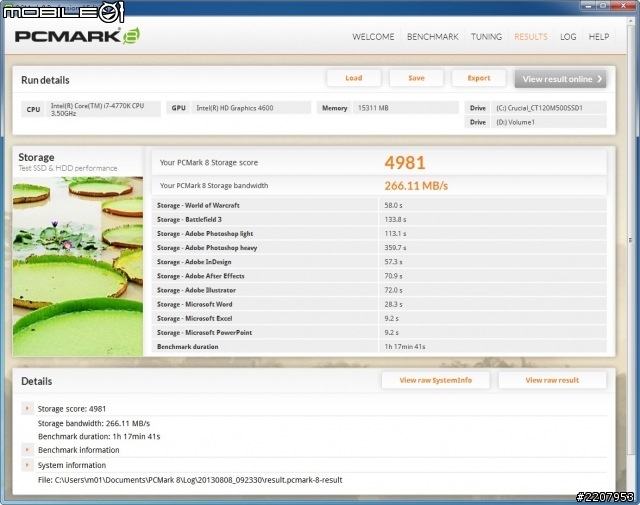The image size is (640, 505).
Task: Click the Crucial_CT120M500SSD1 drive entry
Action: [x=536, y=108]
